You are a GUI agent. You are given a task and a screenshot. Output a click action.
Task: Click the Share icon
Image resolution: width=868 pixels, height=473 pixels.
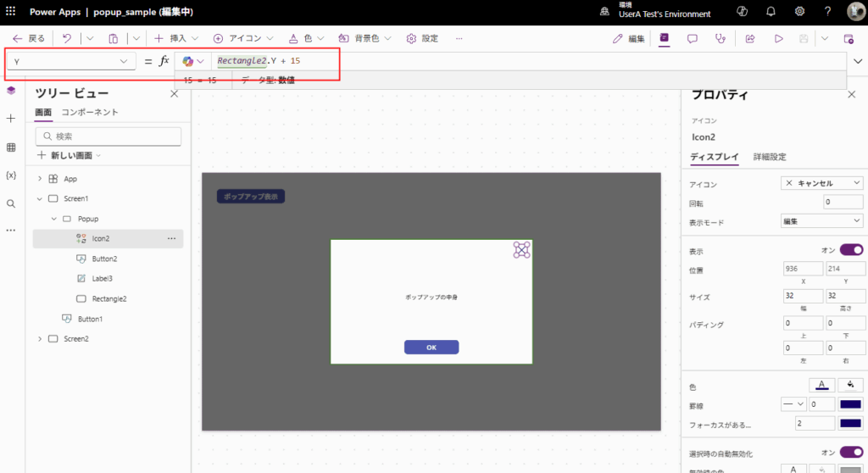click(750, 38)
